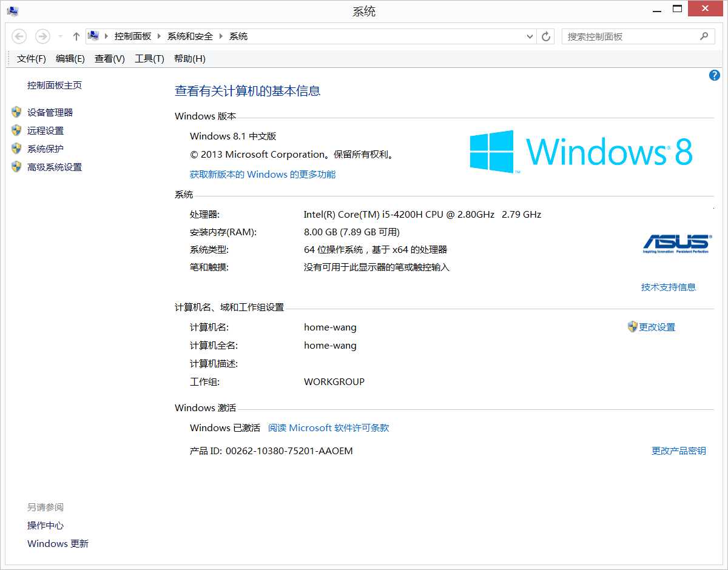
Task: Click the Windows 已激活 status text
Action: point(225,428)
